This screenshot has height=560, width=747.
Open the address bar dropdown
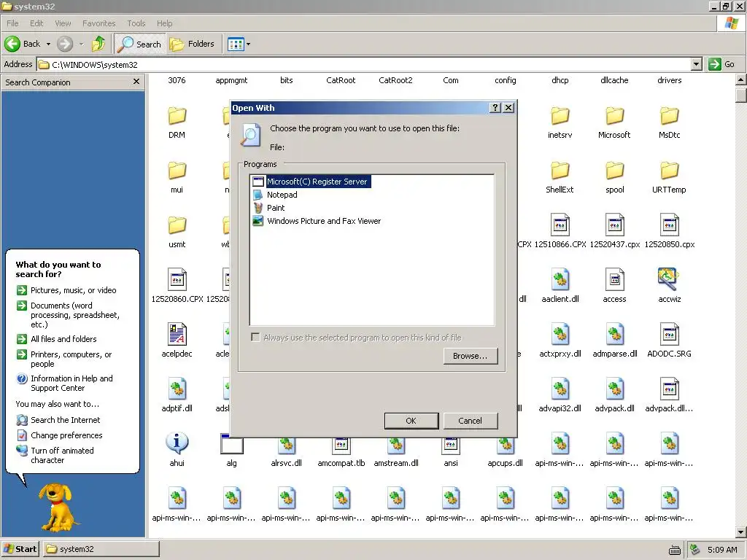click(697, 64)
